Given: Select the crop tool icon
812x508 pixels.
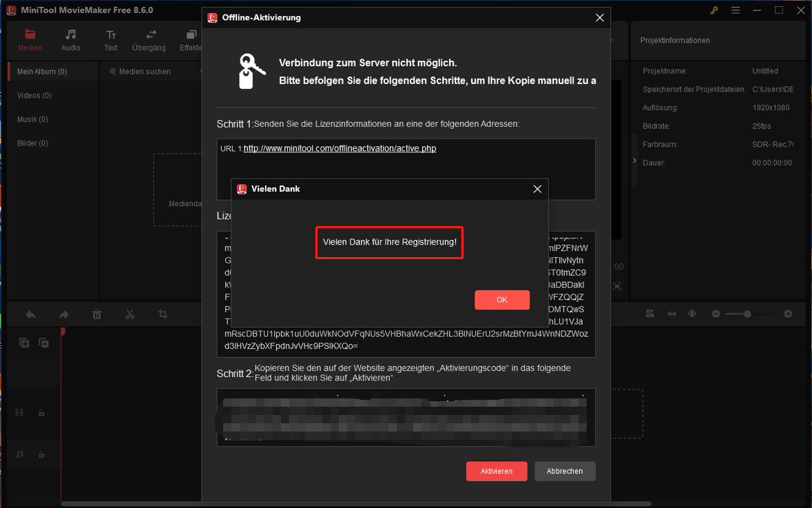Looking at the screenshot, I should click(x=163, y=314).
